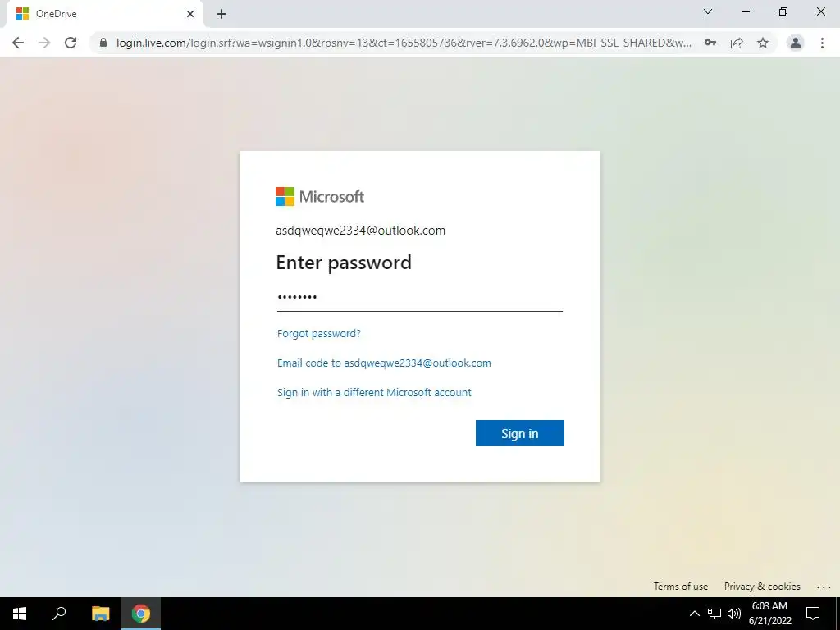Image resolution: width=840 pixels, height=630 pixels.
Task: Open the Chrome profile avatar menu
Action: click(x=796, y=43)
